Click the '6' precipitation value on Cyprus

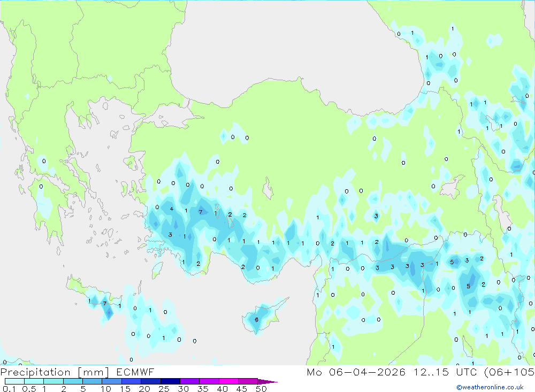pyautogui.click(x=257, y=320)
